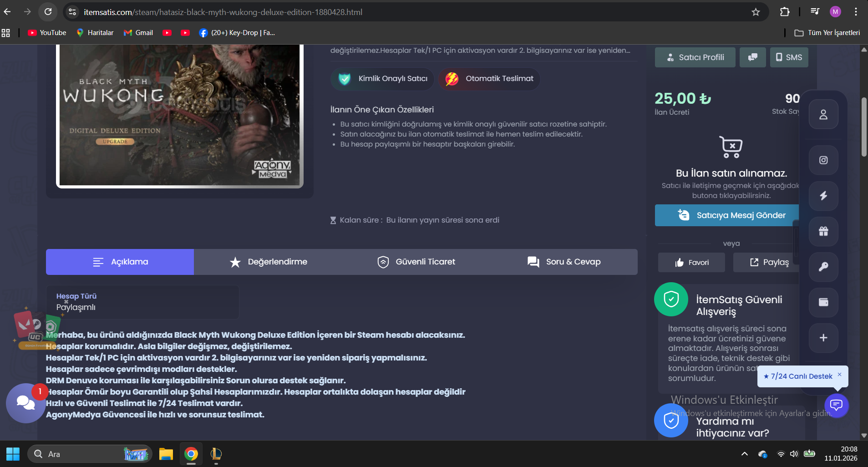
Task: Click the Chrome icon in the taskbar
Action: point(191,454)
